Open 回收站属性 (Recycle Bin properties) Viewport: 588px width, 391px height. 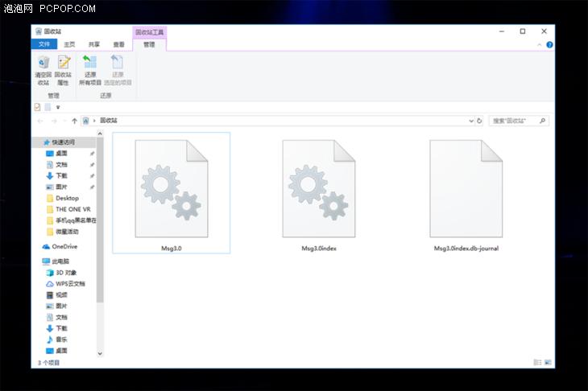click(x=63, y=70)
